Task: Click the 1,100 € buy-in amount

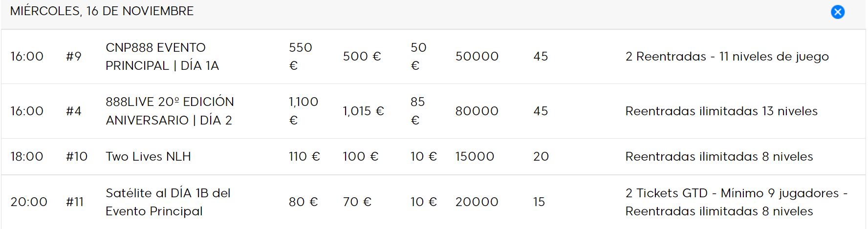Action: (303, 111)
